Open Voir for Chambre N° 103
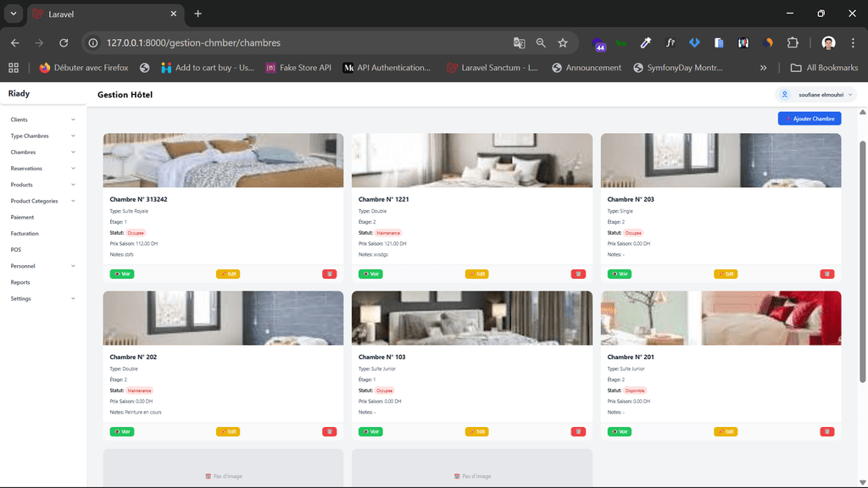The width and height of the screenshot is (868, 488). click(x=370, y=431)
